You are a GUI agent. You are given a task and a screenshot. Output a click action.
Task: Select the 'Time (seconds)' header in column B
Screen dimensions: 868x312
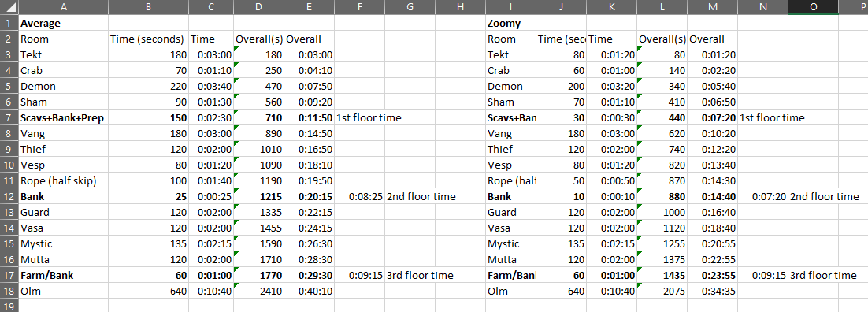pos(148,39)
